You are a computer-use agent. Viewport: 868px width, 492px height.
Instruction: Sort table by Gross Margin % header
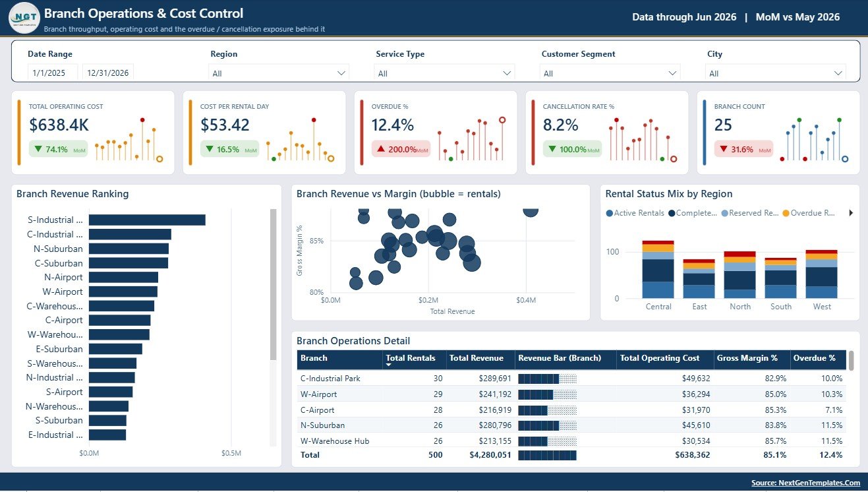coord(752,358)
